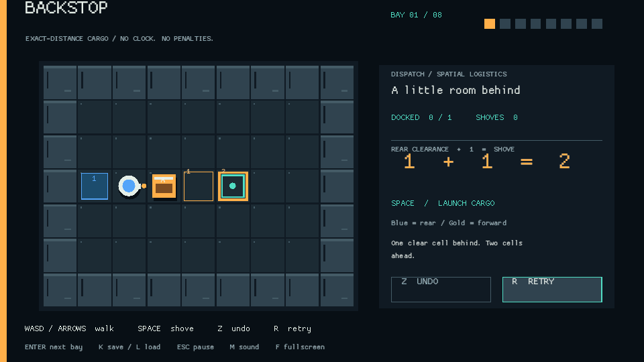Click the 'R retry' hint in footer
This screenshot has height=362, width=644.
pyautogui.click(x=292, y=328)
